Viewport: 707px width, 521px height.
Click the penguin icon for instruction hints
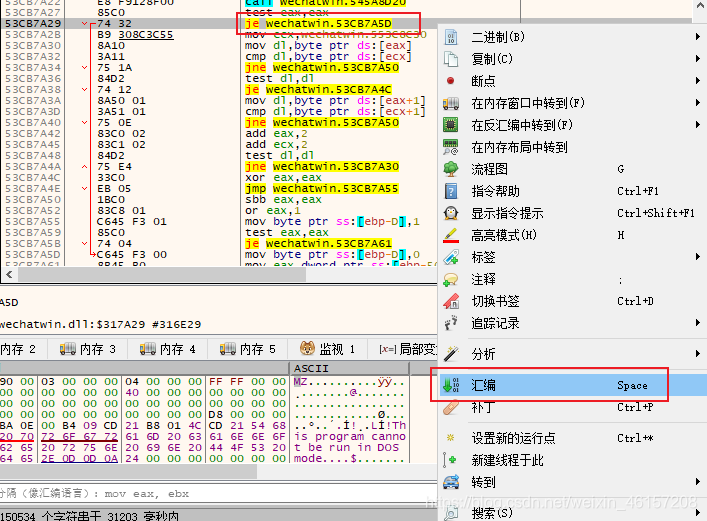[x=450, y=213]
